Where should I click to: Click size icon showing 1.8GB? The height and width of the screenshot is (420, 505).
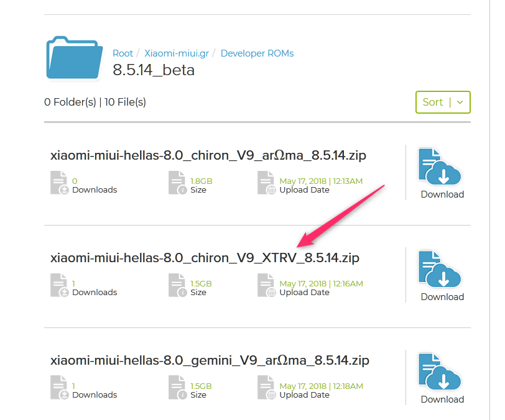click(x=177, y=185)
